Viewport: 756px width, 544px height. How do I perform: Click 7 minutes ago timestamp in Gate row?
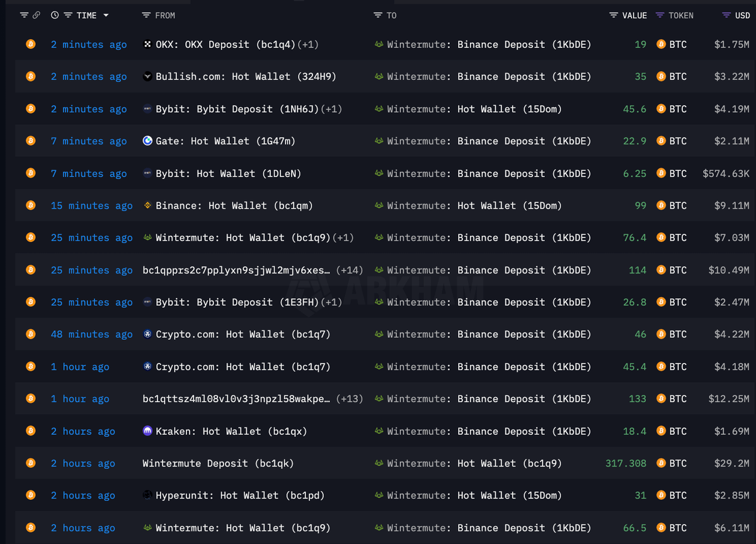pyautogui.click(x=89, y=141)
